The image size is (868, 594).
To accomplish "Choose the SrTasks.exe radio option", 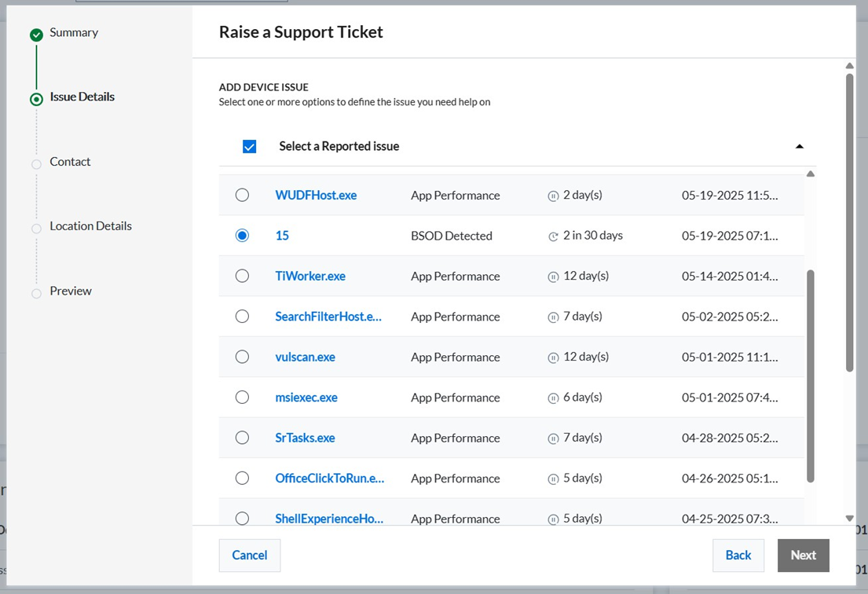I will [x=242, y=438].
